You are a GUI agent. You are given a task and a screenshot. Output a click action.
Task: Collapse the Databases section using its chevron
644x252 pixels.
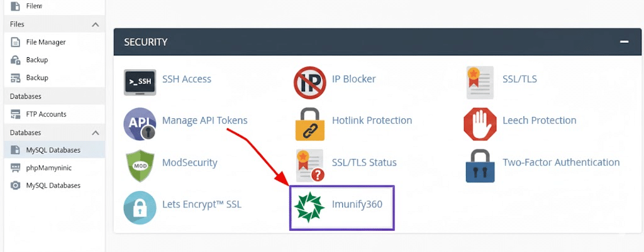click(x=96, y=133)
